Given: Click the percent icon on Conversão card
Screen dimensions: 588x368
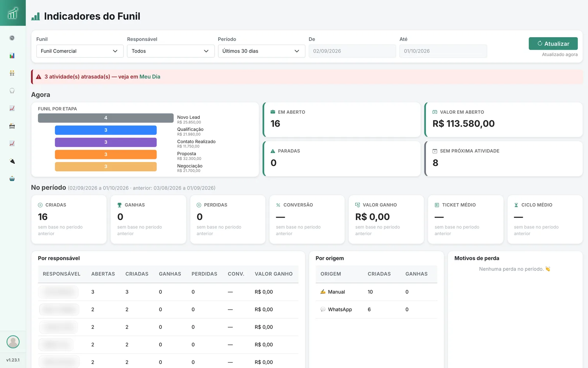Looking at the screenshot, I should pos(278,205).
